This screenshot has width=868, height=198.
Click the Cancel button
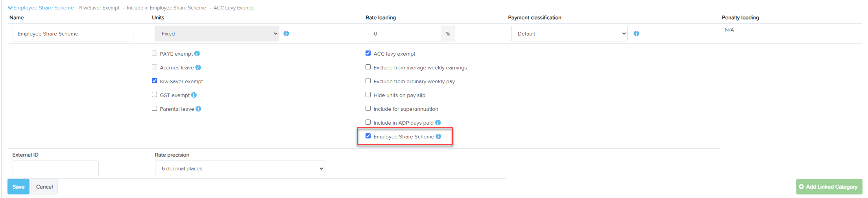(x=44, y=187)
